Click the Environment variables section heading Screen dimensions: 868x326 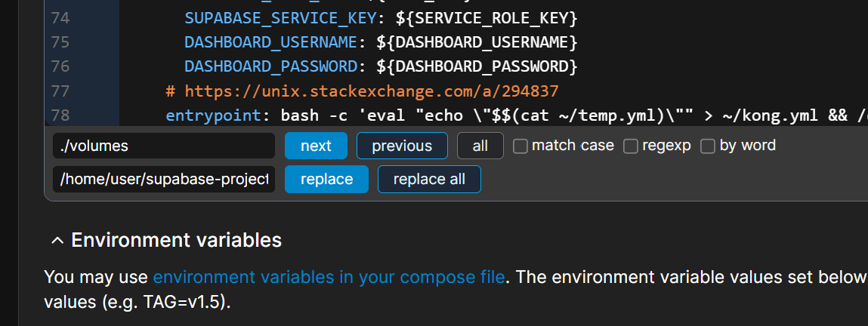click(176, 241)
